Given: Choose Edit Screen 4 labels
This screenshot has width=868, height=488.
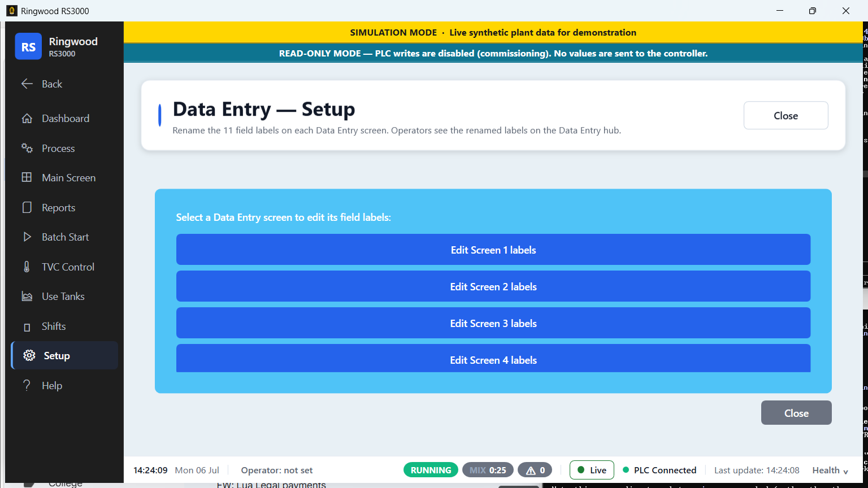Looking at the screenshot, I should pyautogui.click(x=493, y=359).
